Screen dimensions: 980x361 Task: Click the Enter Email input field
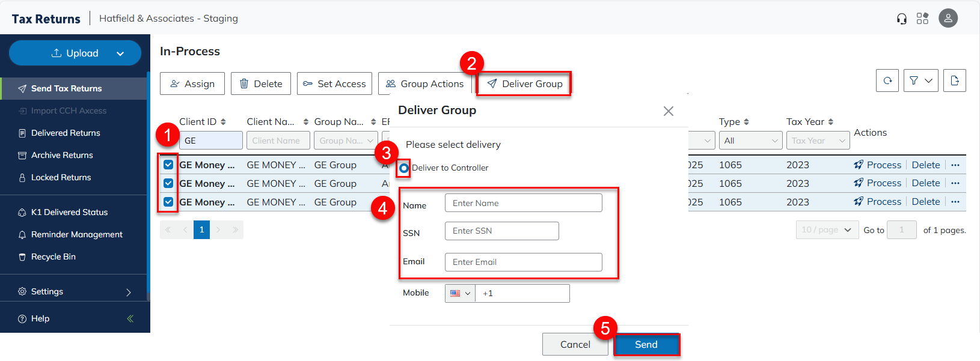[523, 262]
